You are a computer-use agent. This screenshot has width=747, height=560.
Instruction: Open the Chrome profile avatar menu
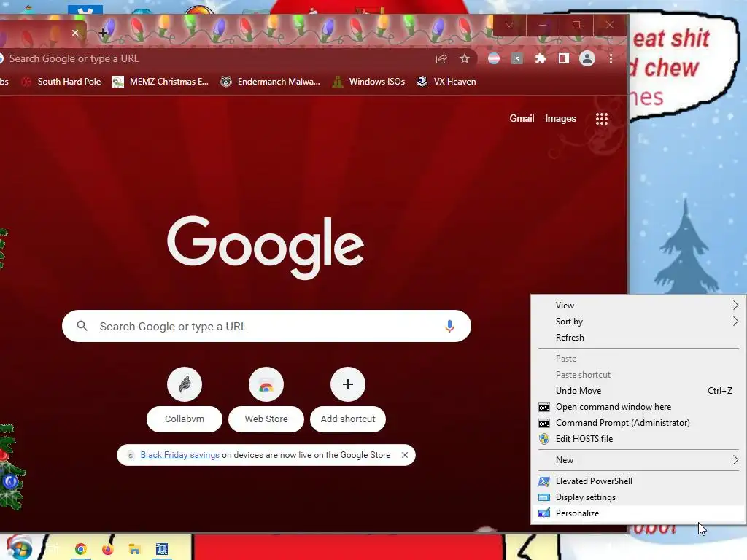click(x=587, y=58)
